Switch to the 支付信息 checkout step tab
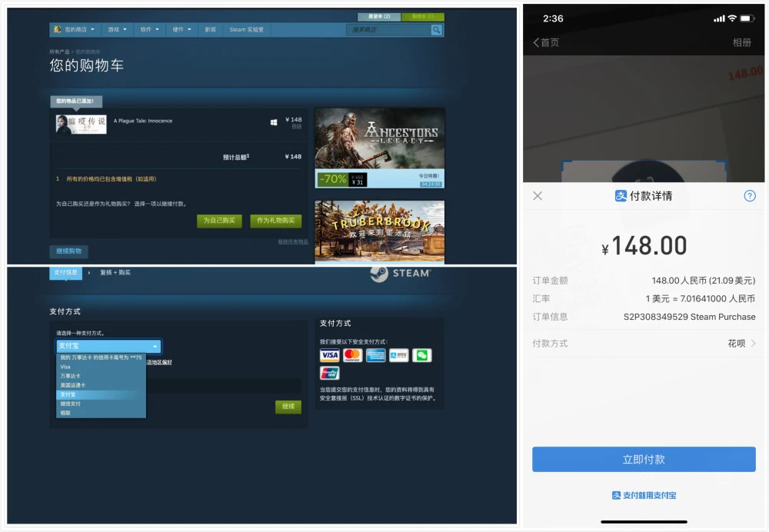 tap(65, 273)
